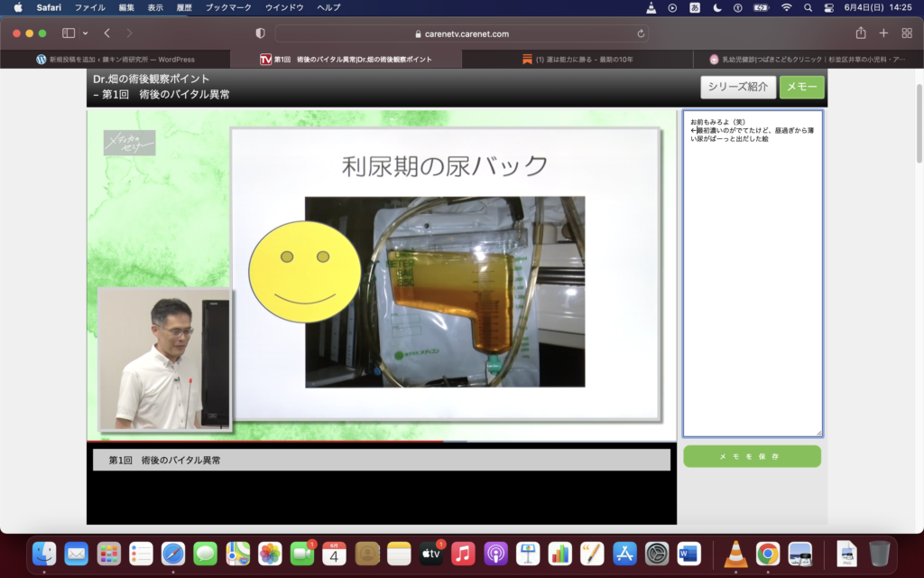Go back with the back arrow

click(x=106, y=33)
